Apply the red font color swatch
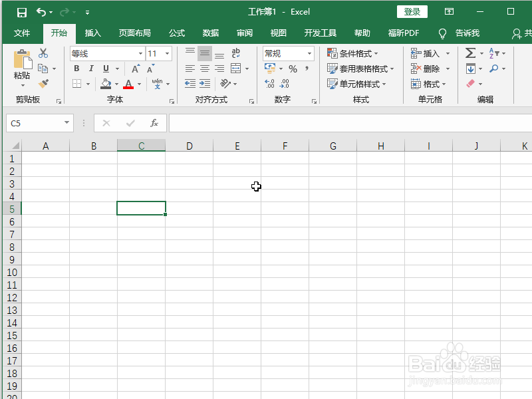Image resolution: width=532 pixels, height=399 pixels. click(128, 84)
